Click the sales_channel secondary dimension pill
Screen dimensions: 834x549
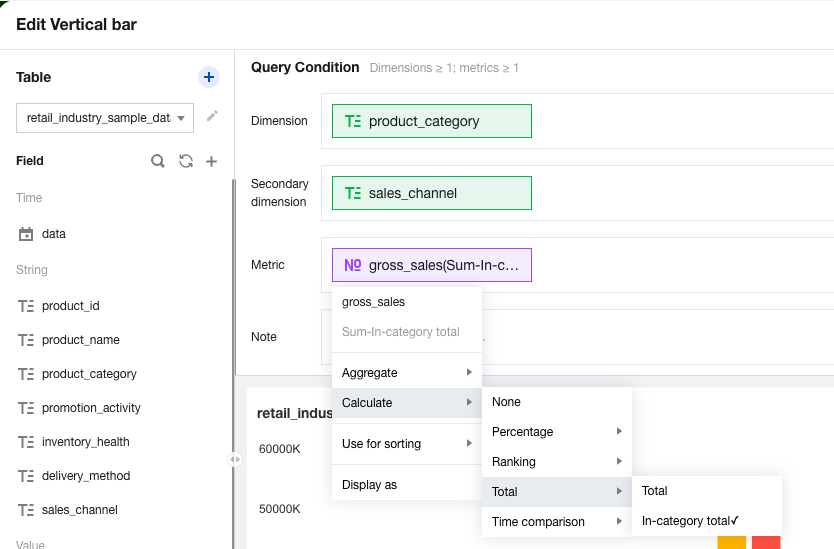[431, 193]
